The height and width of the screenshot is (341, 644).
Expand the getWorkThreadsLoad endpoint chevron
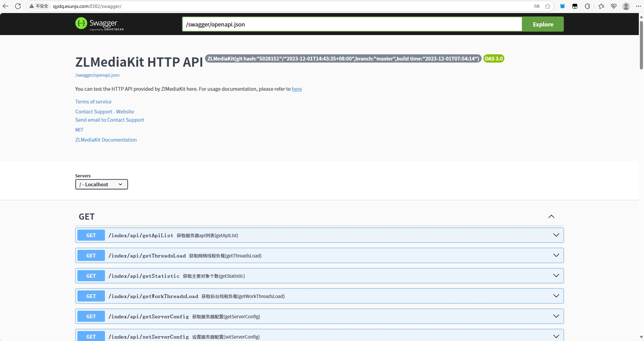556,296
